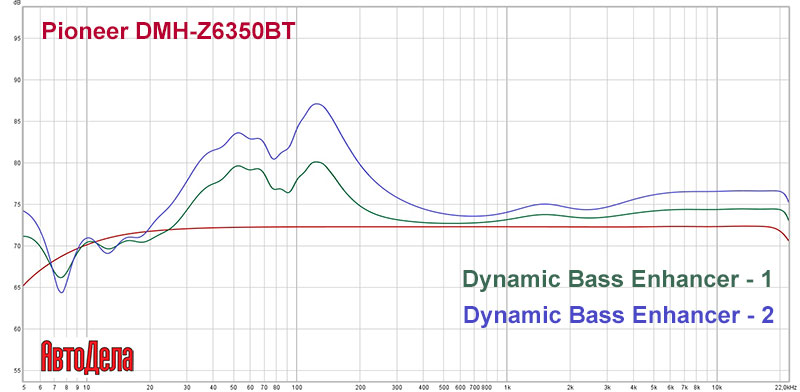Click the 95 value on the dB axis
Viewport: 800px width, 392px height.
pos(17,38)
